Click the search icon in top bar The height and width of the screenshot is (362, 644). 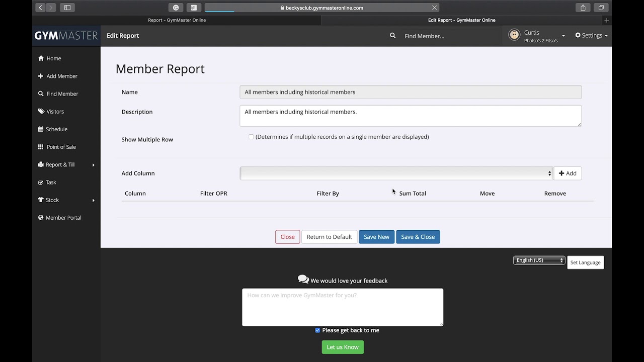[392, 36]
